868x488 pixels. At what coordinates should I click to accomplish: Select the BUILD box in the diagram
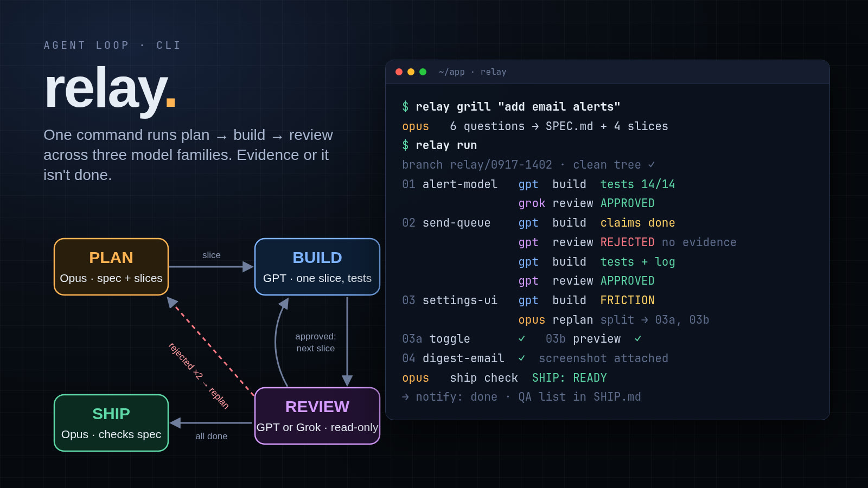[317, 267]
